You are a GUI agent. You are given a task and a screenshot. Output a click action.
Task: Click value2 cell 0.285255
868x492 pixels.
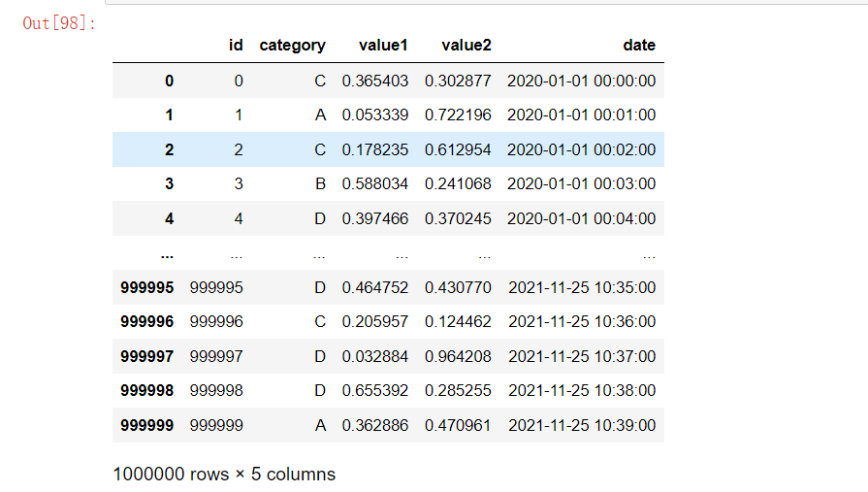pyautogui.click(x=458, y=390)
